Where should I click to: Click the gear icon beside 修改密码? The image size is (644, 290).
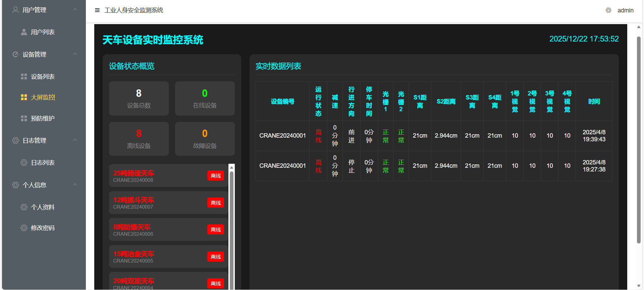pyautogui.click(x=24, y=228)
